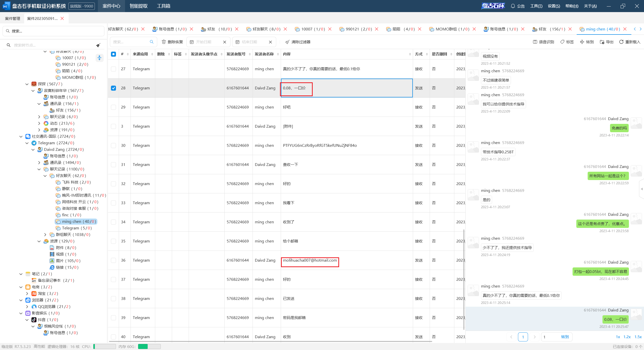Uncheck the checkbox for row 28

[x=113, y=88]
